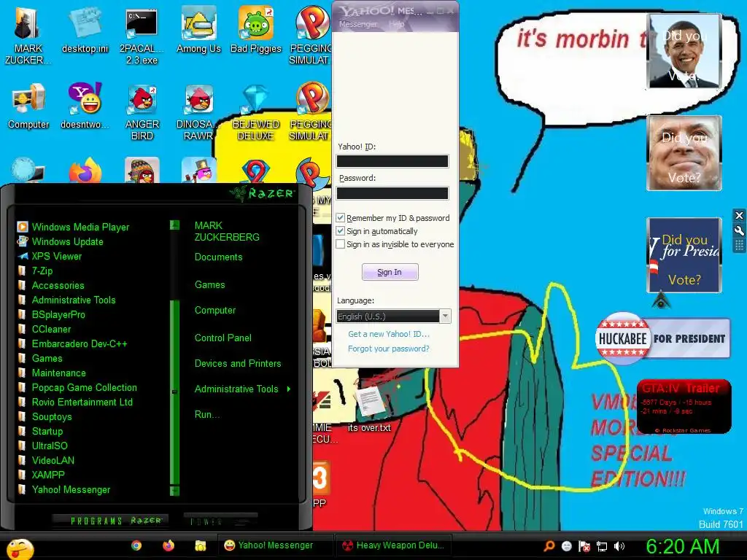The width and height of the screenshot is (747, 560).
Task: Click the Sign In button
Action: pyautogui.click(x=390, y=272)
